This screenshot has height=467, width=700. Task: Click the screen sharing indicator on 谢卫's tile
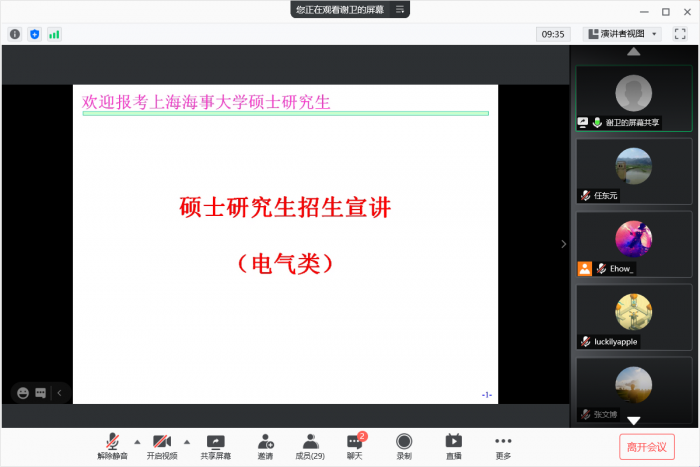point(583,122)
